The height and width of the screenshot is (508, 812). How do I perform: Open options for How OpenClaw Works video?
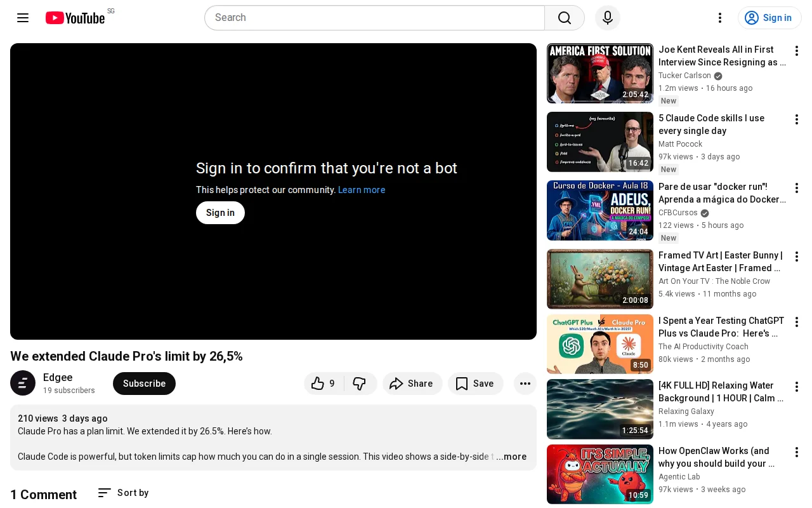797,452
